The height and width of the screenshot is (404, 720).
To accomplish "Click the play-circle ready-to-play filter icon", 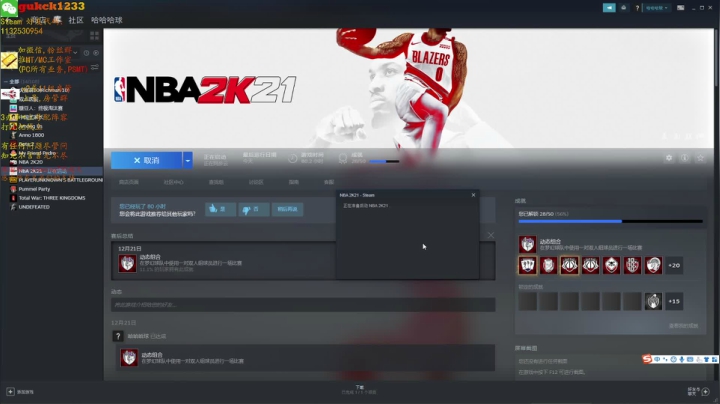I will pos(96,53).
